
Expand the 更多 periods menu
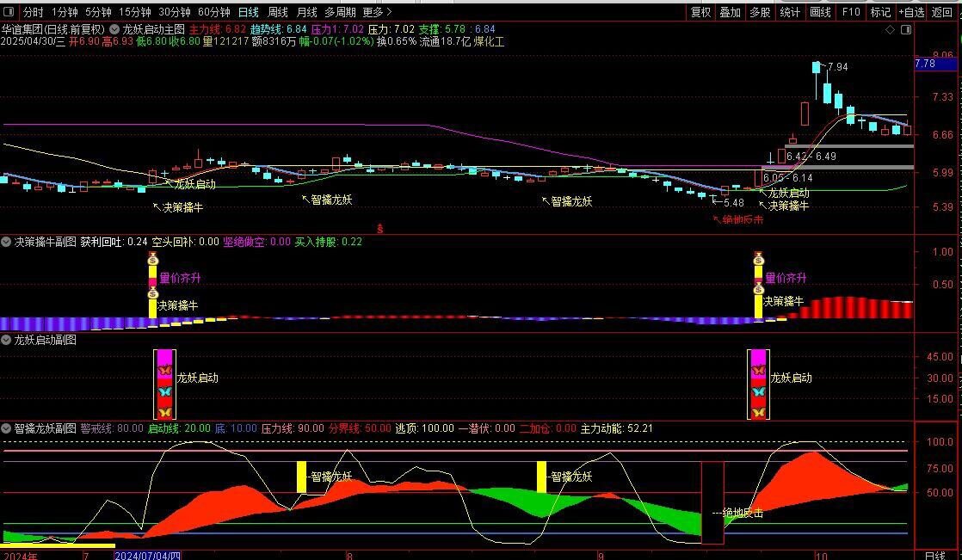point(377,12)
